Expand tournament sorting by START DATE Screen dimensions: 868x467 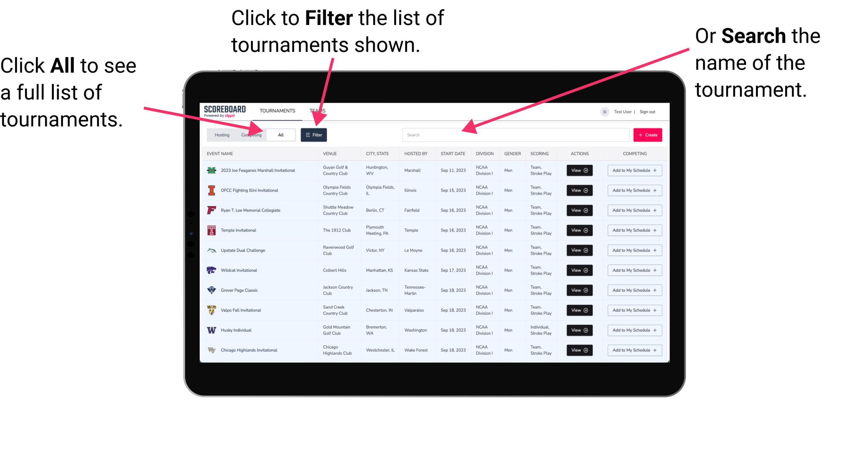(454, 154)
